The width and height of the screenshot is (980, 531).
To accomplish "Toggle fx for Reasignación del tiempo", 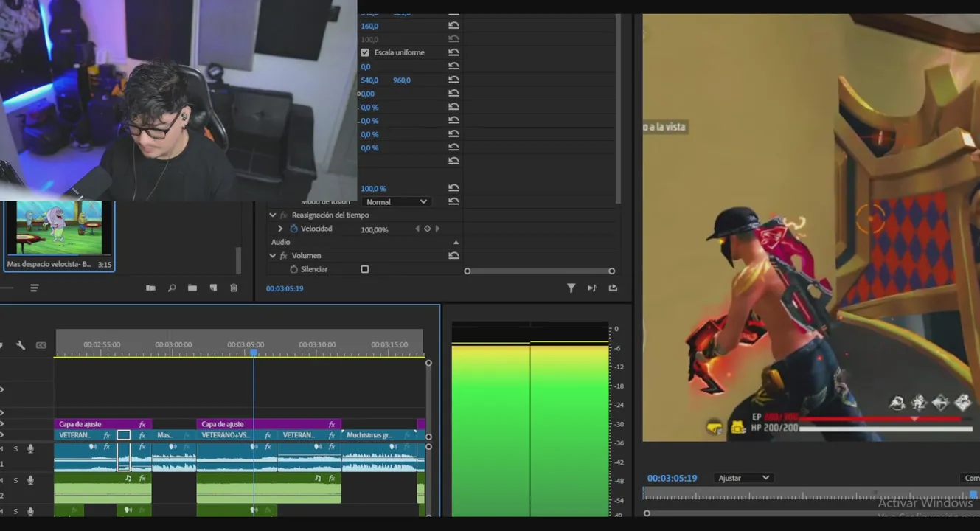I will click(x=284, y=215).
